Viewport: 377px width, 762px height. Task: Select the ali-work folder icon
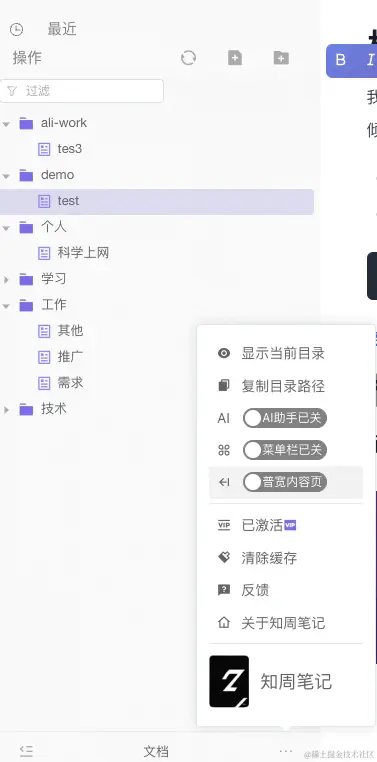[x=26, y=123]
